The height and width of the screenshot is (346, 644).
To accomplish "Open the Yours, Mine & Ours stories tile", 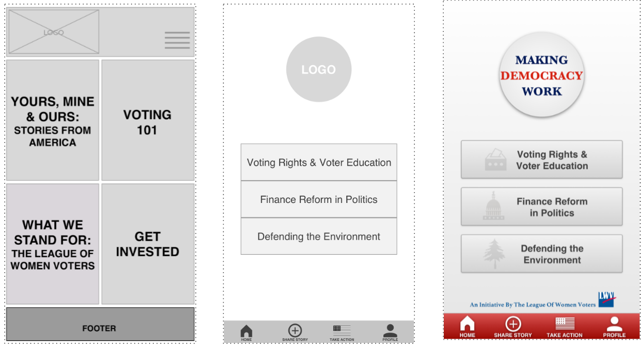I will [x=53, y=120].
